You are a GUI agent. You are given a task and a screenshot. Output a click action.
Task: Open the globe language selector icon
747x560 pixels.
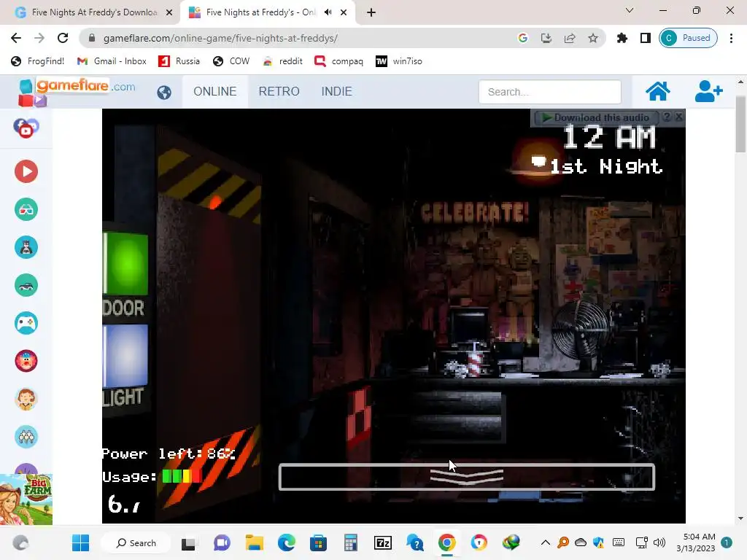coord(164,92)
